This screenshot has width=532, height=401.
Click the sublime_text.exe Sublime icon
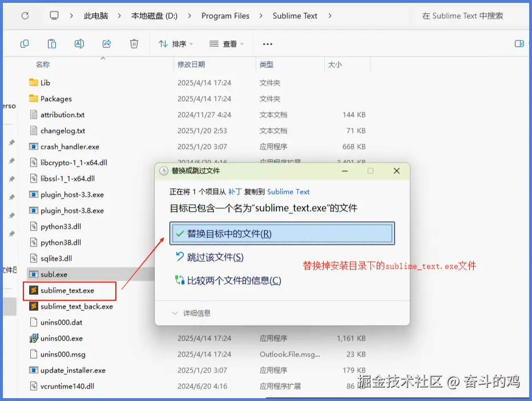pos(33,290)
